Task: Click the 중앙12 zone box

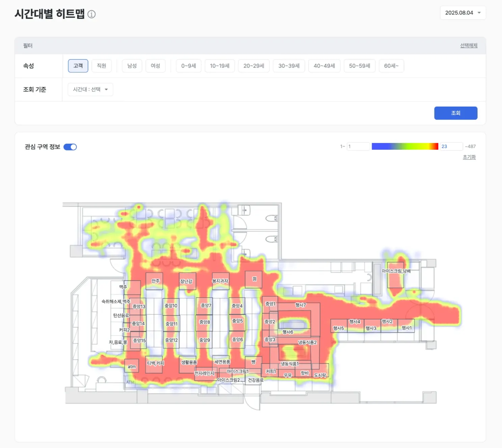Action: click(171, 341)
